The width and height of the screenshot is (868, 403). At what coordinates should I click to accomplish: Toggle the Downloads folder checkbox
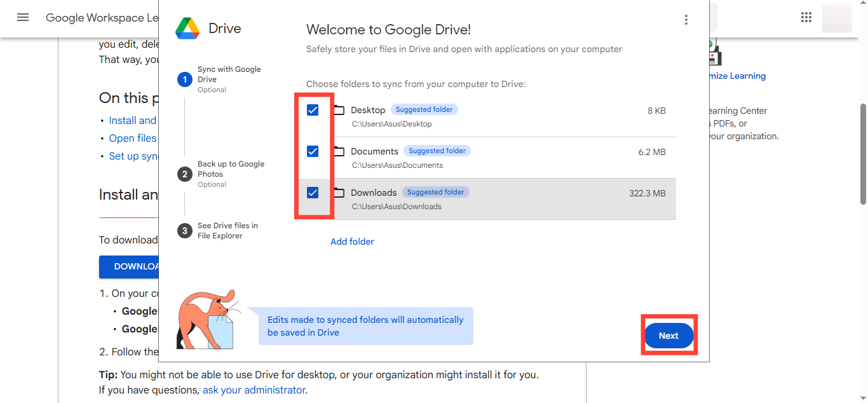tap(313, 193)
